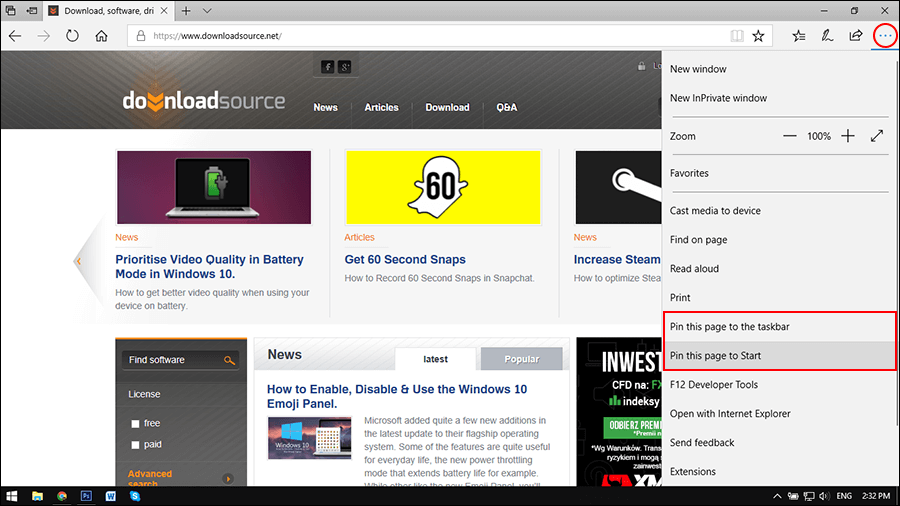The width and height of the screenshot is (900, 506).
Task: Open the Windows Start button
Action: tap(11, 496)
